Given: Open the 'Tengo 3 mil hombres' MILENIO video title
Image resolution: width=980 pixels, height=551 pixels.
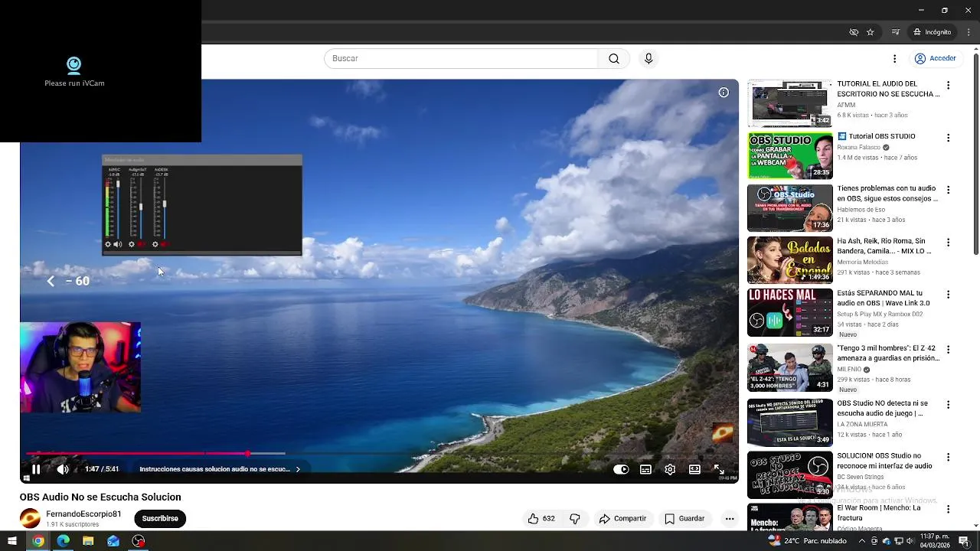Looking at the screenshot, I should point(888,353).
